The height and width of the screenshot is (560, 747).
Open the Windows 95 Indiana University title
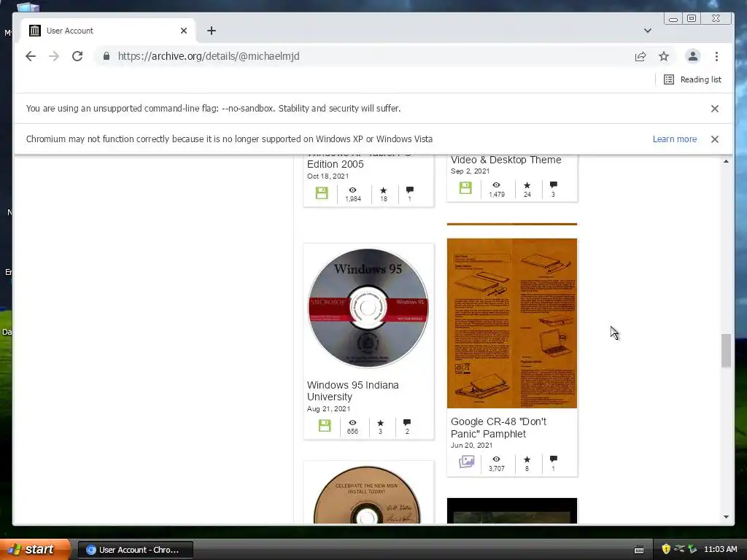[x=353, y=391]
